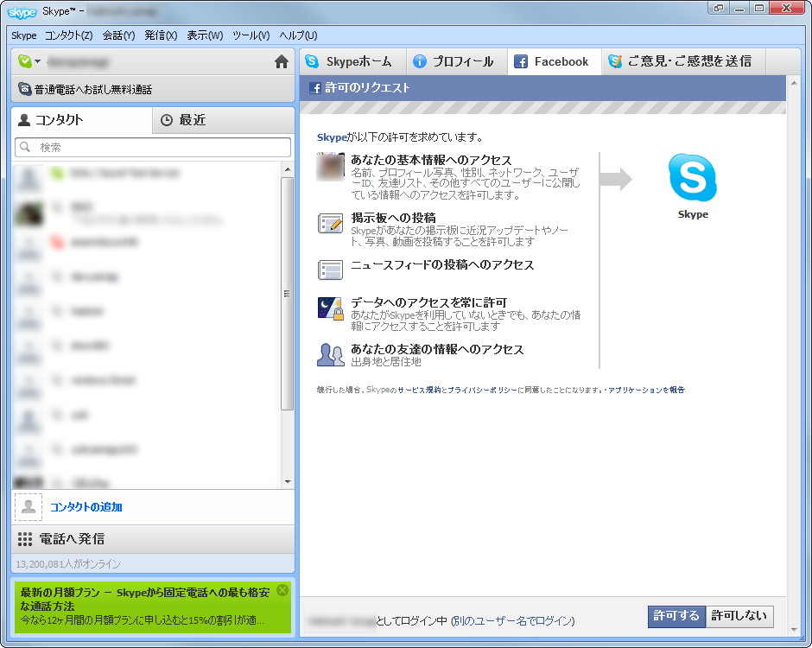The height and width of the screenshot is (648, 812).
Task: Click the friends icon beside あなたの友達の情報
Action: coord(330,355)
